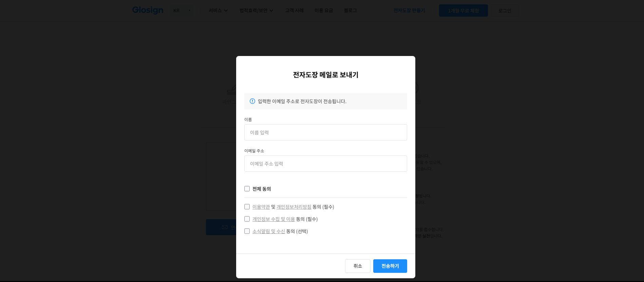
Task: Click the 전자도장 만들기 link
Action: [x=409, y=11]
